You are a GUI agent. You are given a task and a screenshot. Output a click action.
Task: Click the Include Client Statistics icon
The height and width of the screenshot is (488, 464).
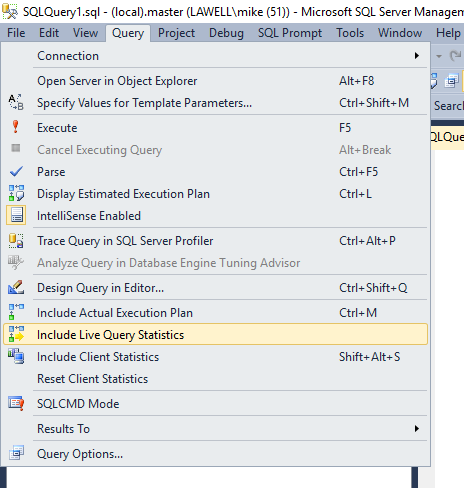[x=16, y=356]
